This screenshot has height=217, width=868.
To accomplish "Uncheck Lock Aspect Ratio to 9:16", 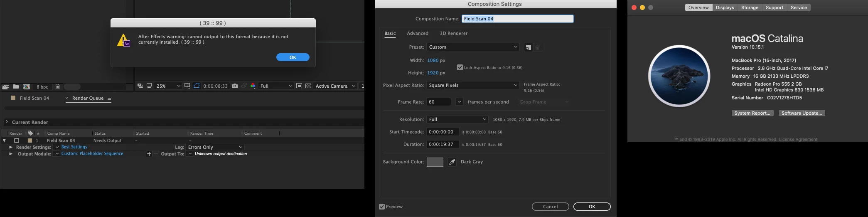I will click(460, 67).
